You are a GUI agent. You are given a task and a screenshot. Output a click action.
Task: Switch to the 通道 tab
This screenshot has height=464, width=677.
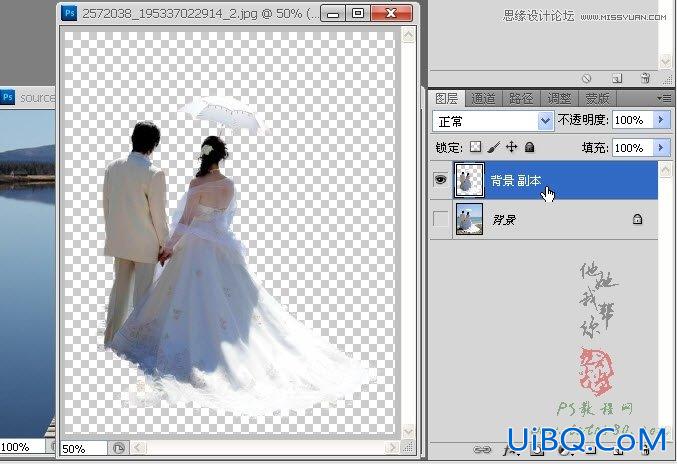pyautogui.click(x=483, y=99)
